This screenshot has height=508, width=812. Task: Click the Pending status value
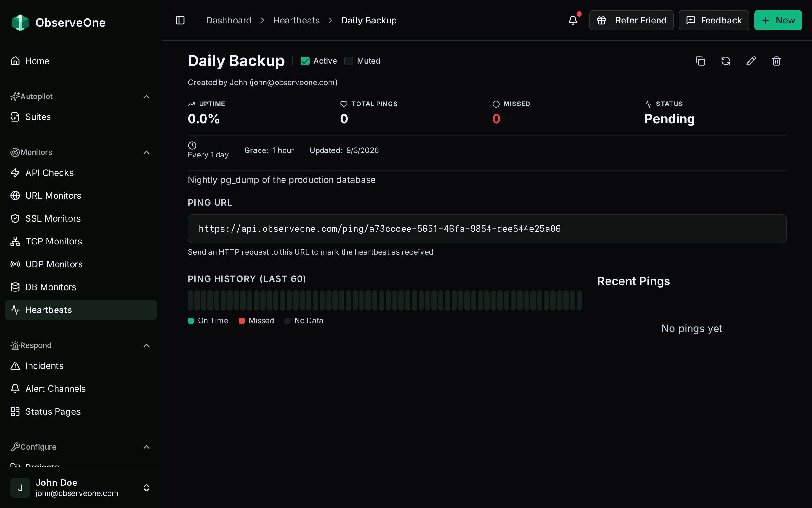669,119
